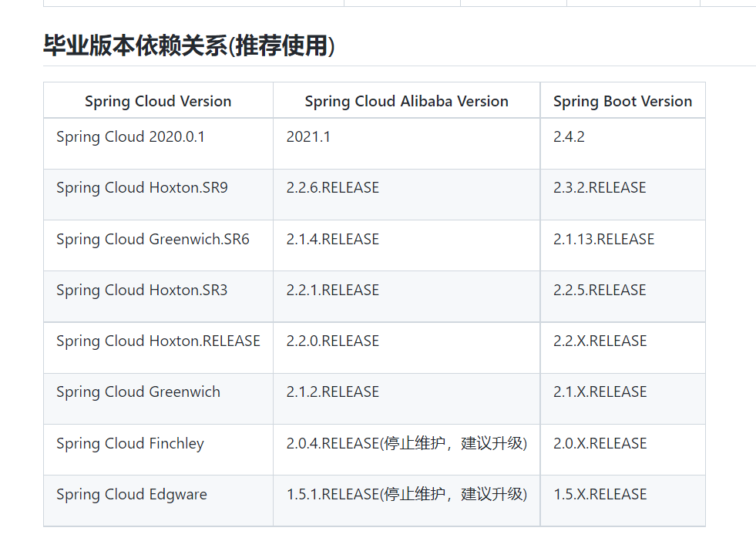This screenshot has width=756, height=541.
Task: Click the 2.4.2 Spring Boot cell
Action: click(x=569, y=137)
